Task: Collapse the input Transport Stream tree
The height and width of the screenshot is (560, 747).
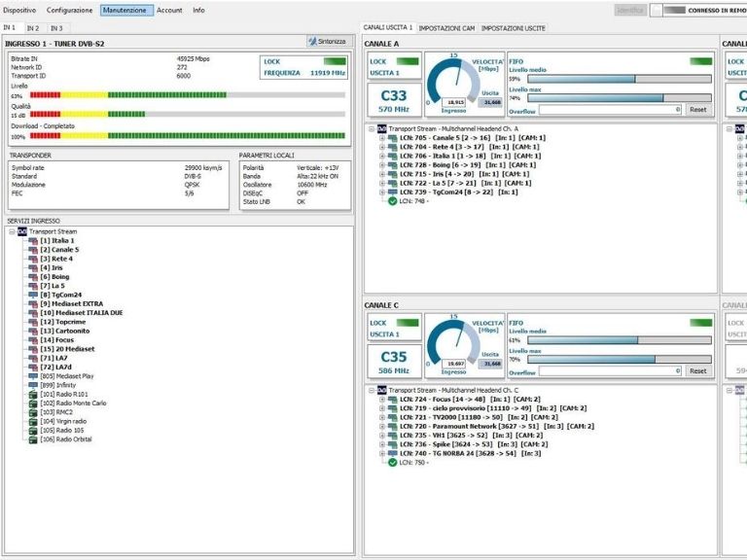Action: [13, 232]
